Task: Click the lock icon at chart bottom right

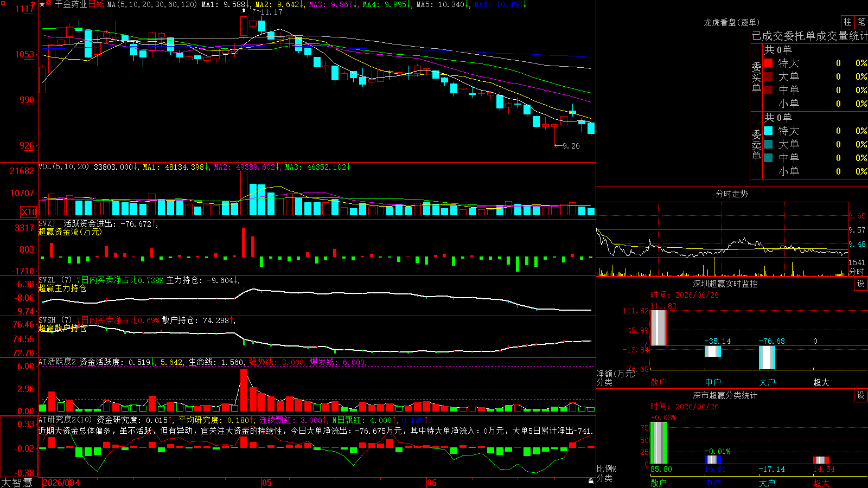Action: [x=591, y=481]
